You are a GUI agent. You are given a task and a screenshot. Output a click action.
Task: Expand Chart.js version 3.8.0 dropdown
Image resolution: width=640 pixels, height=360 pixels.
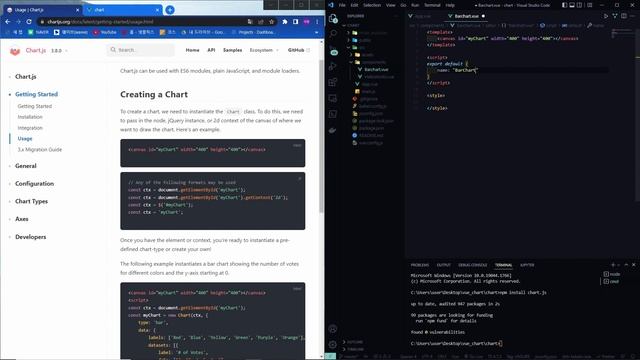[x=59, y=51]
